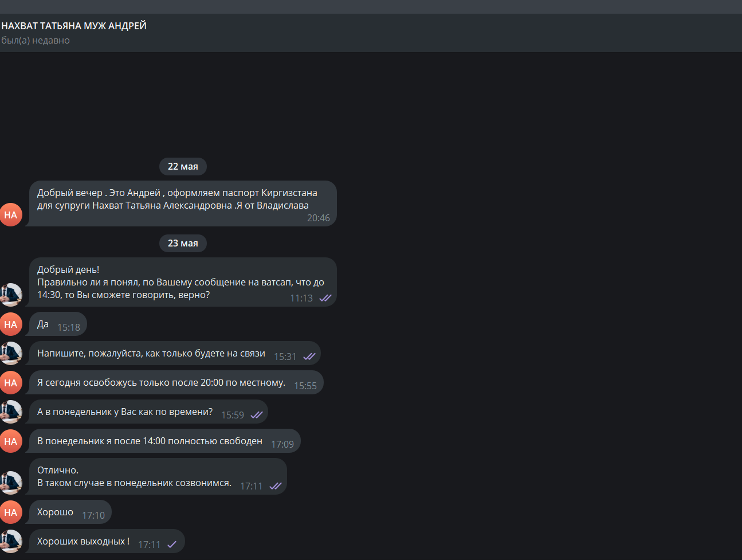Select message 'Я сегодня освобожусь только после 20:00'
This screenshot has width=742, height=560.
click(176, 383)
